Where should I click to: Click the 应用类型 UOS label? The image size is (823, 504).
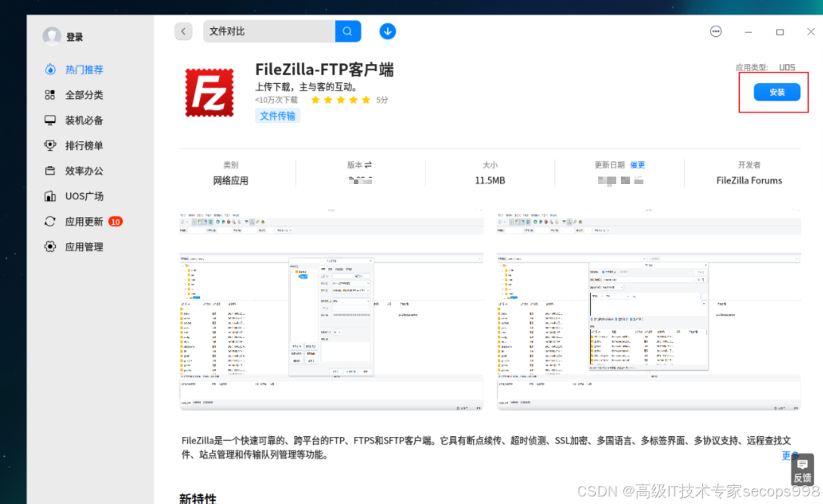click(x=765, y=67)
